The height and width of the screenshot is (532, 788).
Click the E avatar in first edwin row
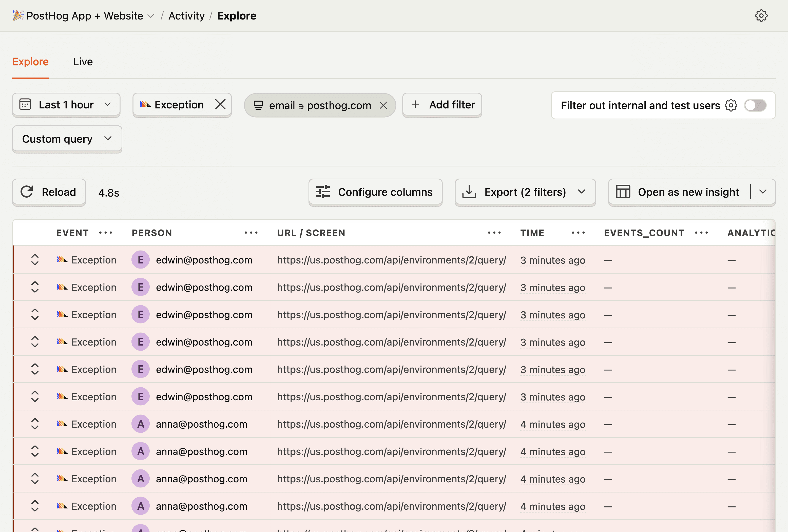tap(140, 260)
